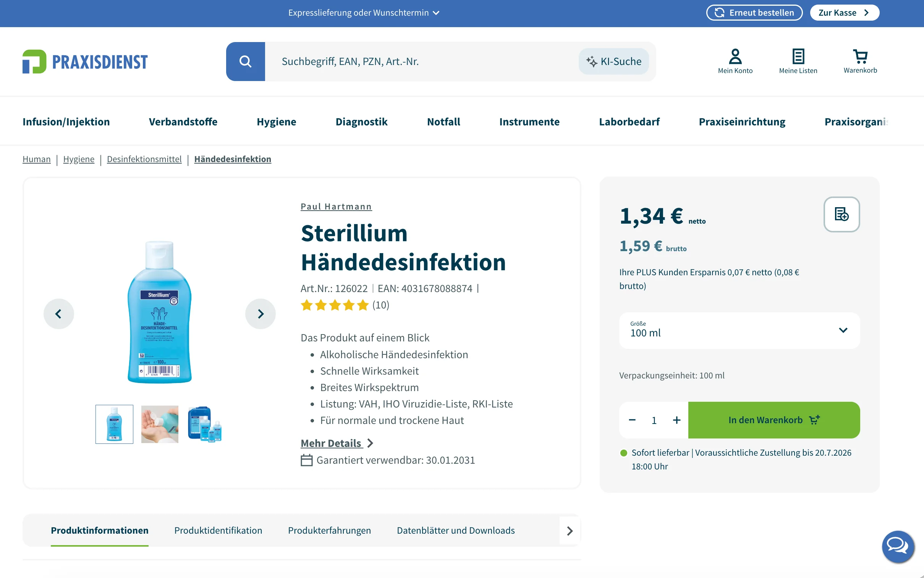924x578 pixels.
Task: Decrease quantity with the minus button
Action: click(x=632, y=420)
